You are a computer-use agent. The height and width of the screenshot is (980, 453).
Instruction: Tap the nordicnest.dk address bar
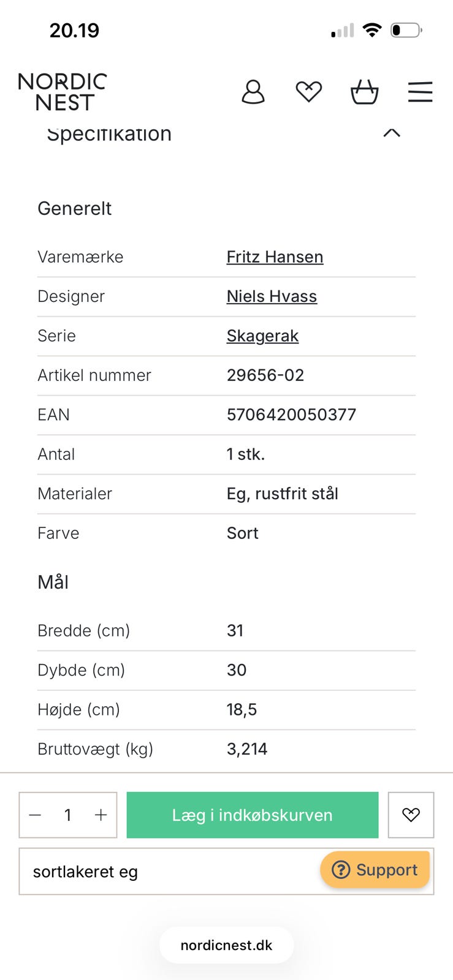226,945
